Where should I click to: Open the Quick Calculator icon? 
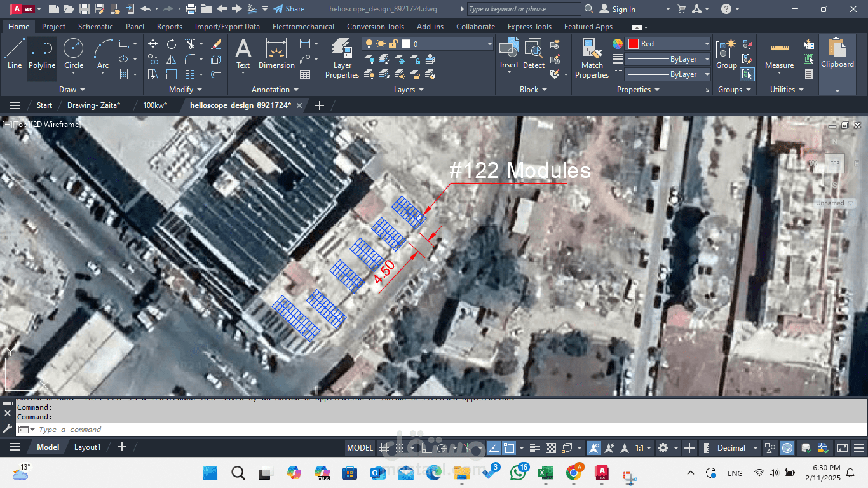pos(809,74)
